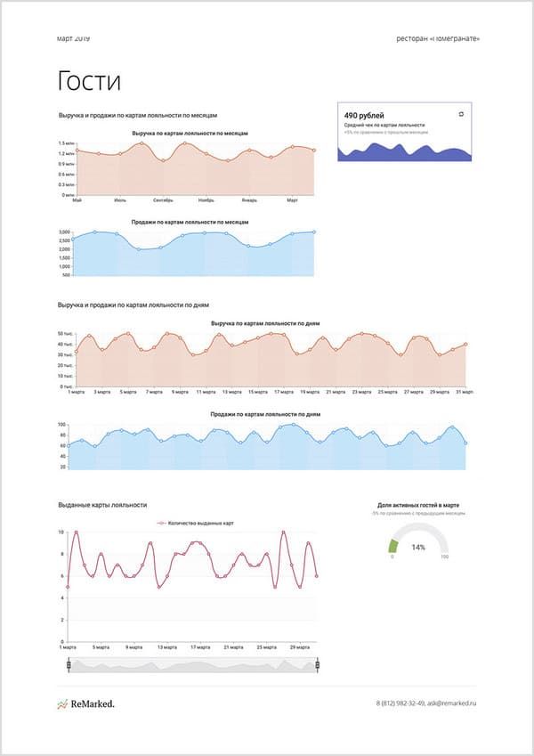
Task: Click the first data point of issued cards chart
Action: (68, 587)
